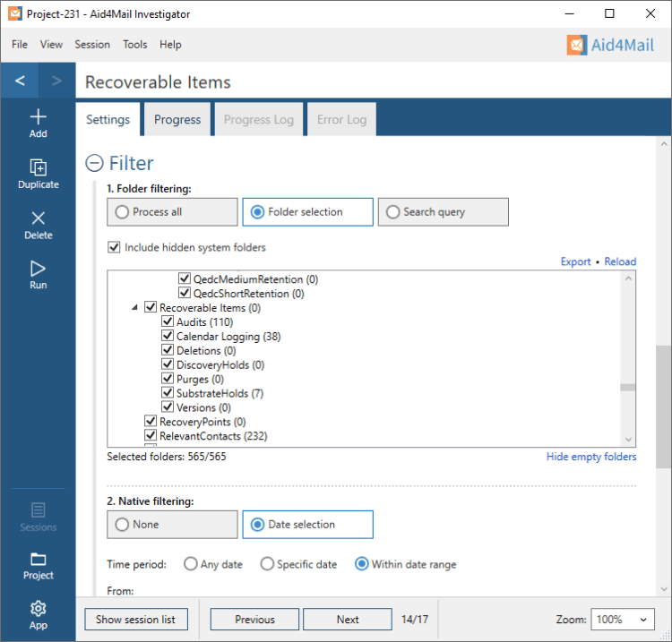Open the Session menu

[x=92, y=45]
